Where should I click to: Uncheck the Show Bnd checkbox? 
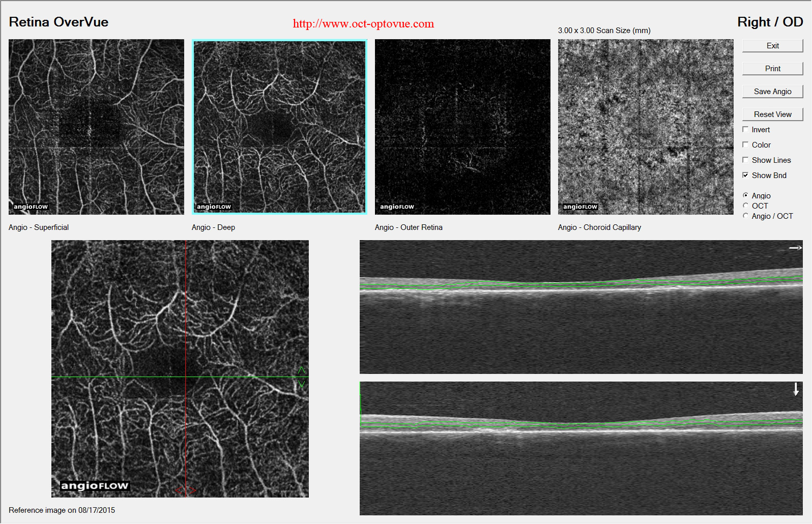[745, 176]
